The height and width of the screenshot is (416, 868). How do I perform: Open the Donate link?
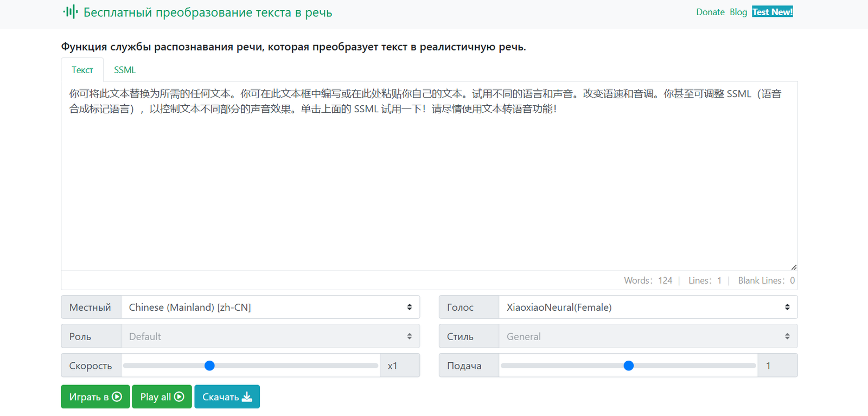click(x=710, y=12)
